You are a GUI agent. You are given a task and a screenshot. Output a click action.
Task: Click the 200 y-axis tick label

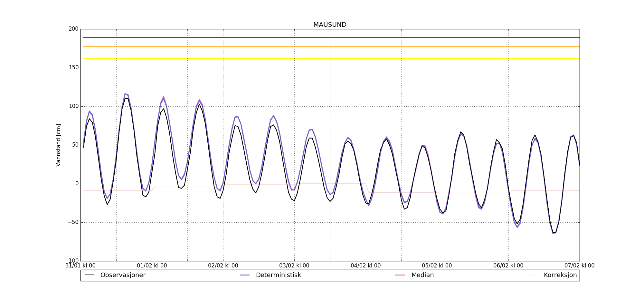[73, 29]
